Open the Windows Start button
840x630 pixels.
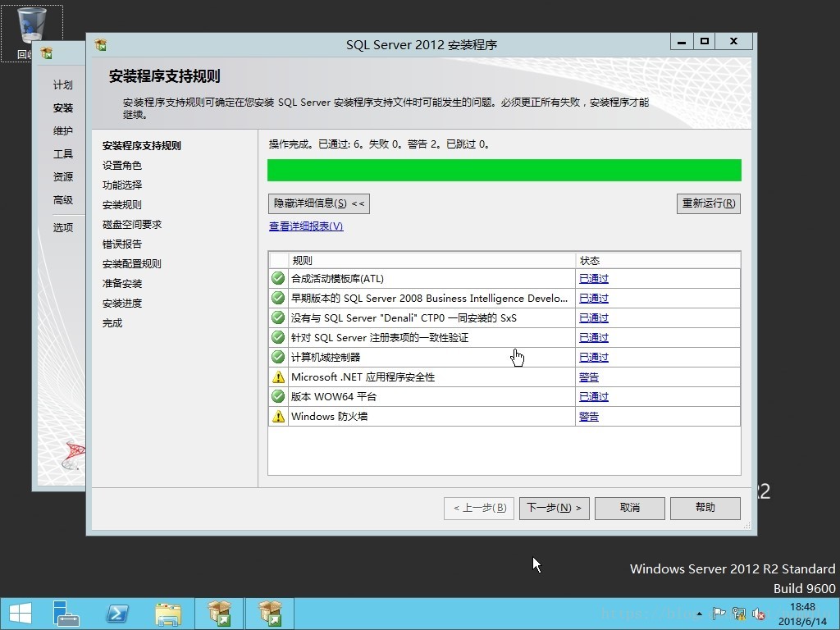tap(21, 614)
